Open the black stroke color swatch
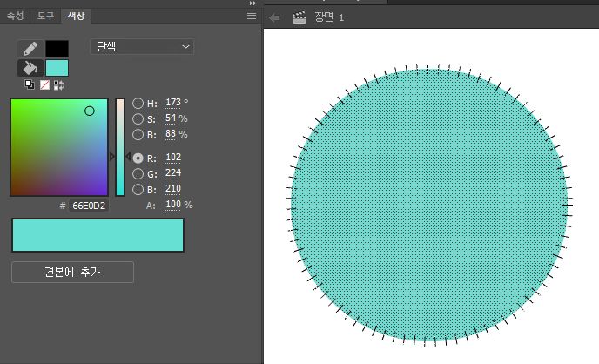Screen dimensions: 599x364 coord(57,49)
